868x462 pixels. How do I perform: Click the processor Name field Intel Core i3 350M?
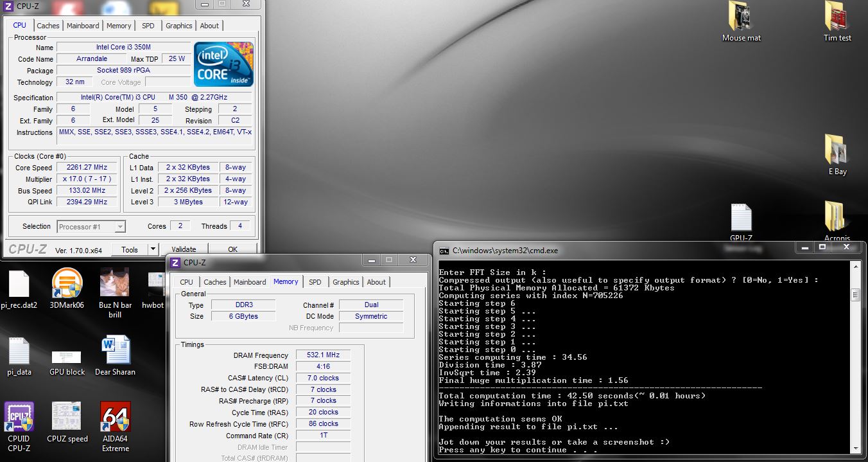pos(123,47)
